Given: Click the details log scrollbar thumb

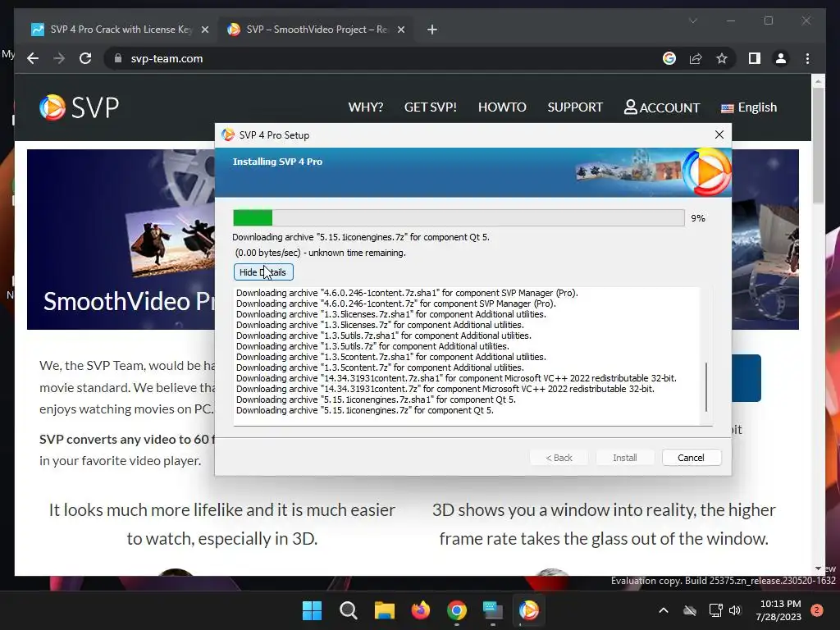Looking at the screenshot, I should click(x=706, y=387).
